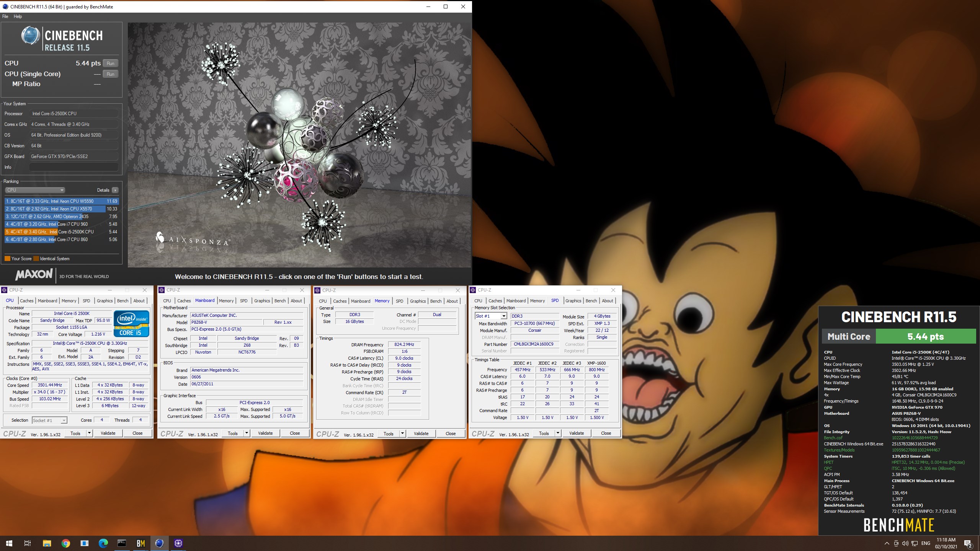This screenshot has width=980, height=551.
Task: Click the Cinebench globe logo
Action: (31, 36)
